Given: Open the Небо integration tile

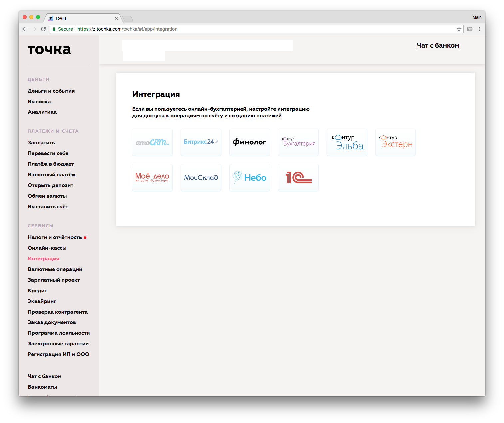Looking at the screenshot, I should click(x=250, y=178).
